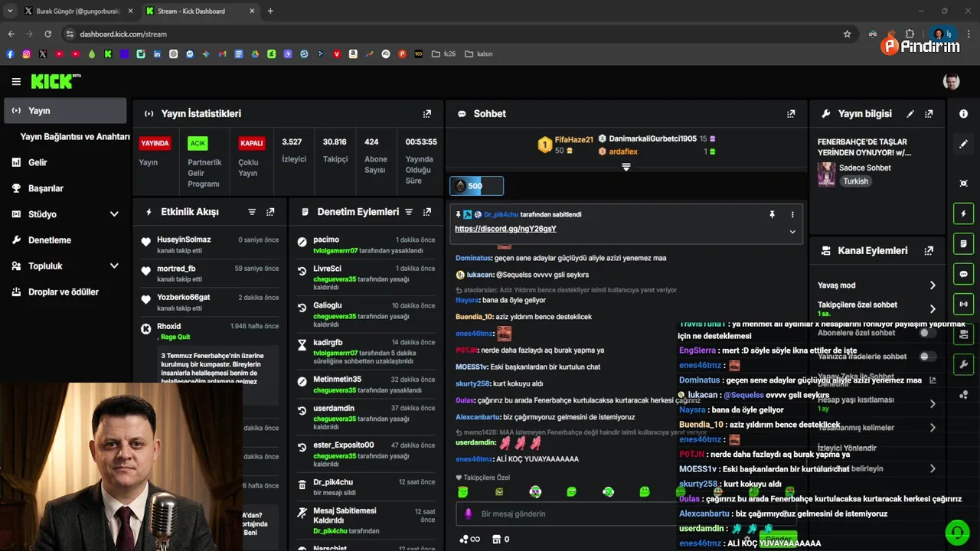Select the HuseyinSolmaz follow event

pos(210,245)
